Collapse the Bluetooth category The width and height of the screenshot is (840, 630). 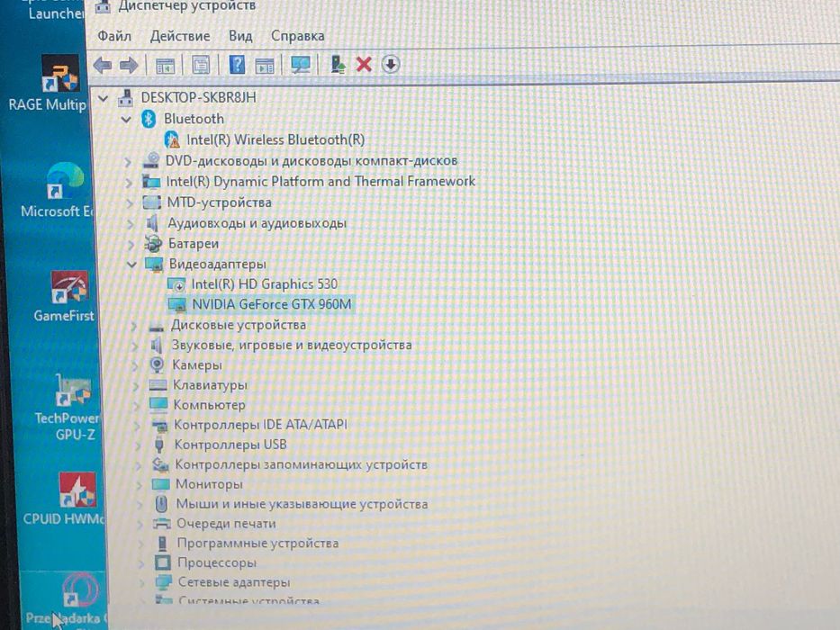tap(126, 119)
